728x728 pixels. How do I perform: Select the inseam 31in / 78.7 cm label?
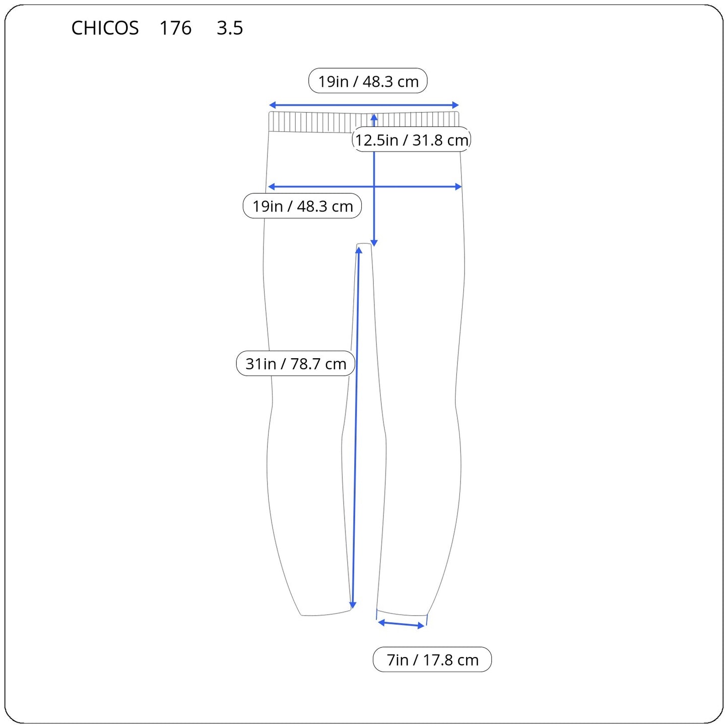(x=296, y=363)
